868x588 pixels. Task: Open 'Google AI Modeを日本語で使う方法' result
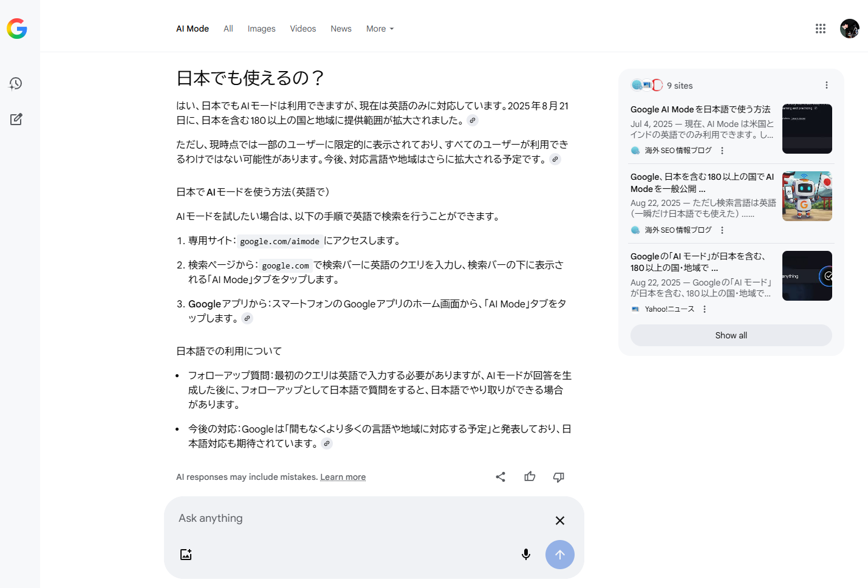tap(700, 109)
